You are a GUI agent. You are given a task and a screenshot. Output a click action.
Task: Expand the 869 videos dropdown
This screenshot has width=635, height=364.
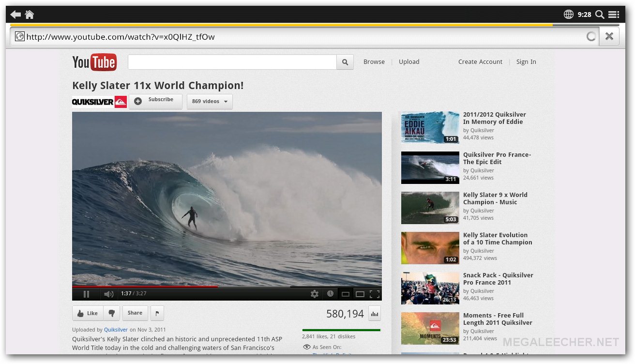point(210,102)
